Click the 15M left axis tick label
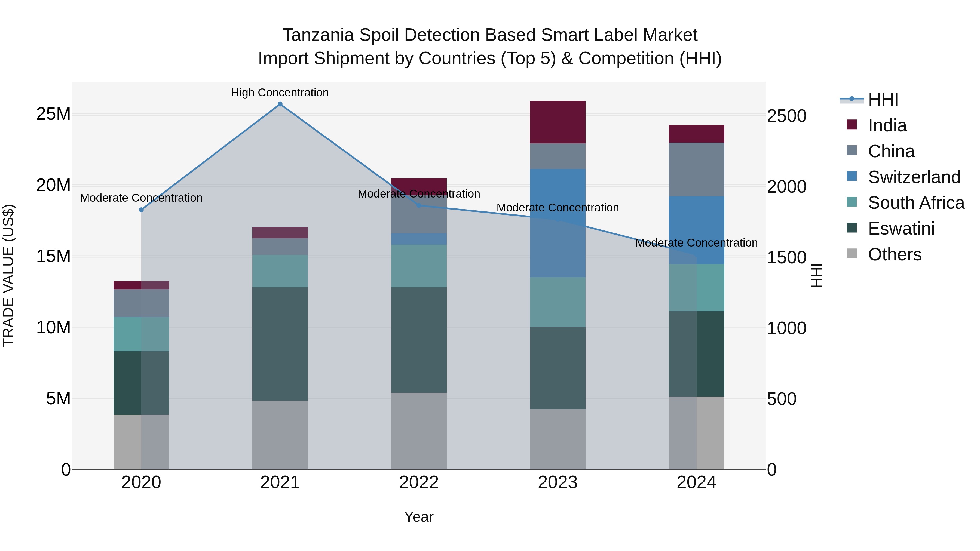The width and height of the screenshot is (980, 551). coord(53,256)
